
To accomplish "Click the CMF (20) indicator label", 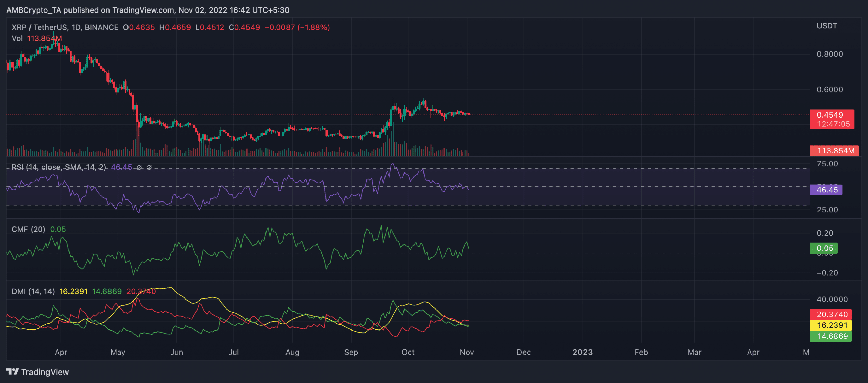I will (x=28, y=229).
